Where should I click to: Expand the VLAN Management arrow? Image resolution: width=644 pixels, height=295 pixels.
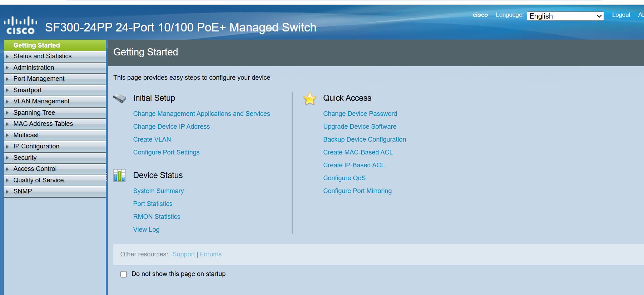7,102
